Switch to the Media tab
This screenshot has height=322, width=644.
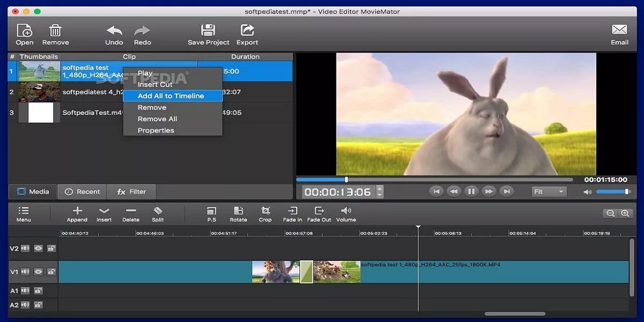[32, 192]
